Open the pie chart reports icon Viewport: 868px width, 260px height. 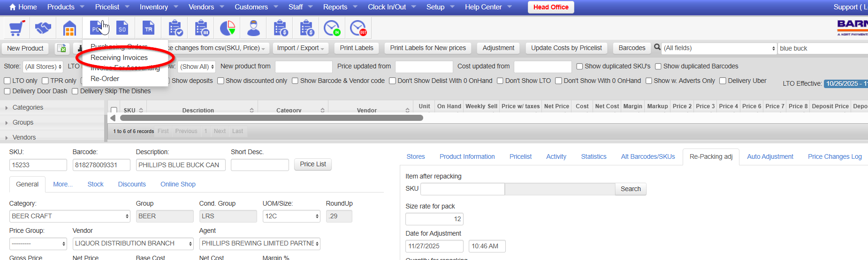coord(228,28)
